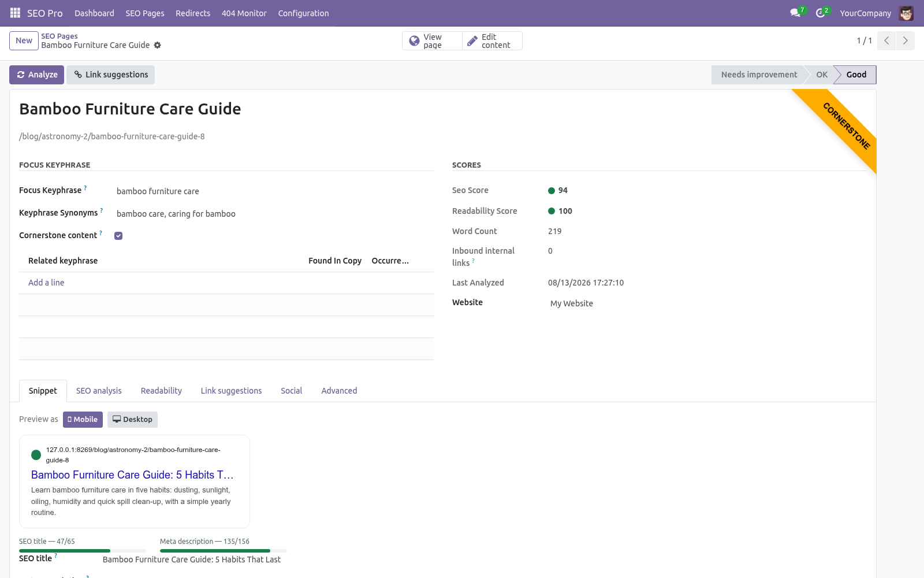Click the Occurrences column header
Screen dimensions: 924x578
pos(390,261)
